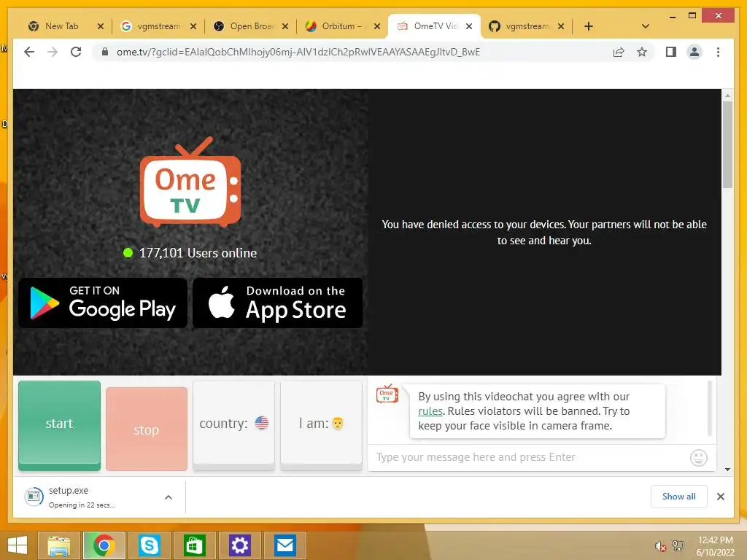Go back to the previous page
This screenshot has width=747, height=560.
pyautogui.click(x=29, y=52)
